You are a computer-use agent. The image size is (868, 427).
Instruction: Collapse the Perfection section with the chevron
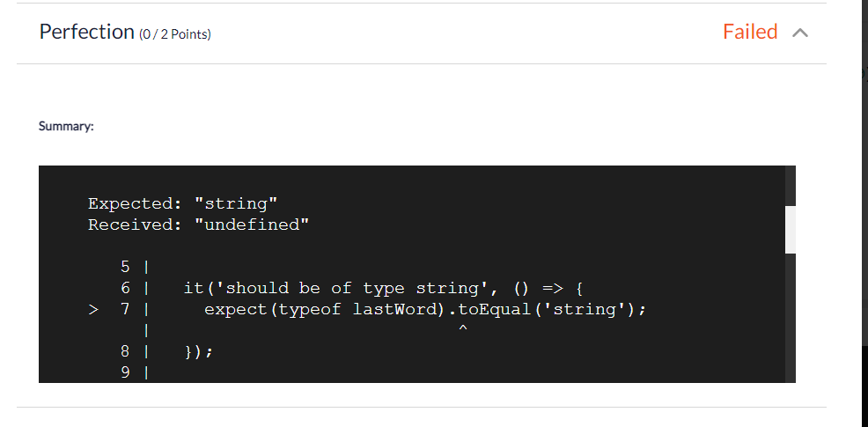pyautogui.click(x=800, y=33)
